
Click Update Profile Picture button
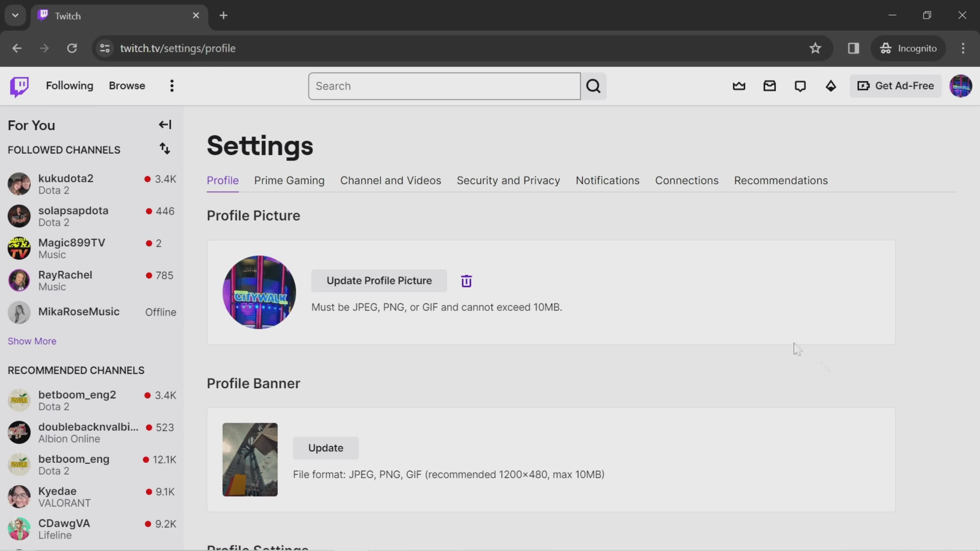click(379, 281)
